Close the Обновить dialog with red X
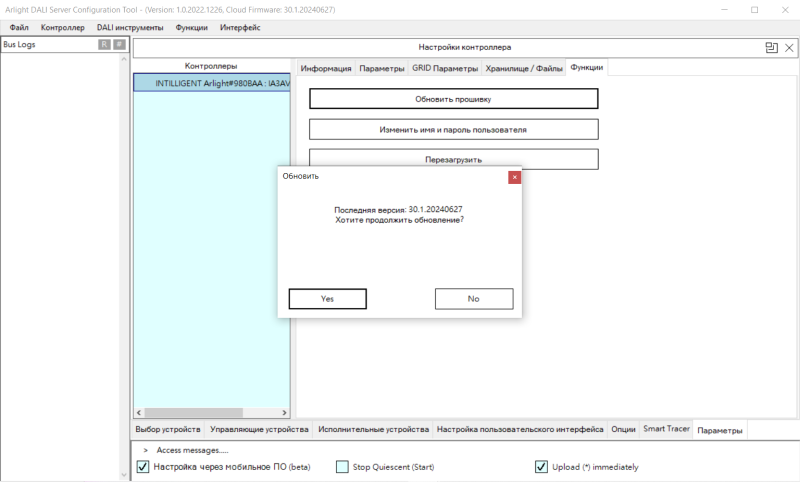Image resolution: width=800 pixels, height=482 pixels. pyautogui.click(x=514, y=177)
